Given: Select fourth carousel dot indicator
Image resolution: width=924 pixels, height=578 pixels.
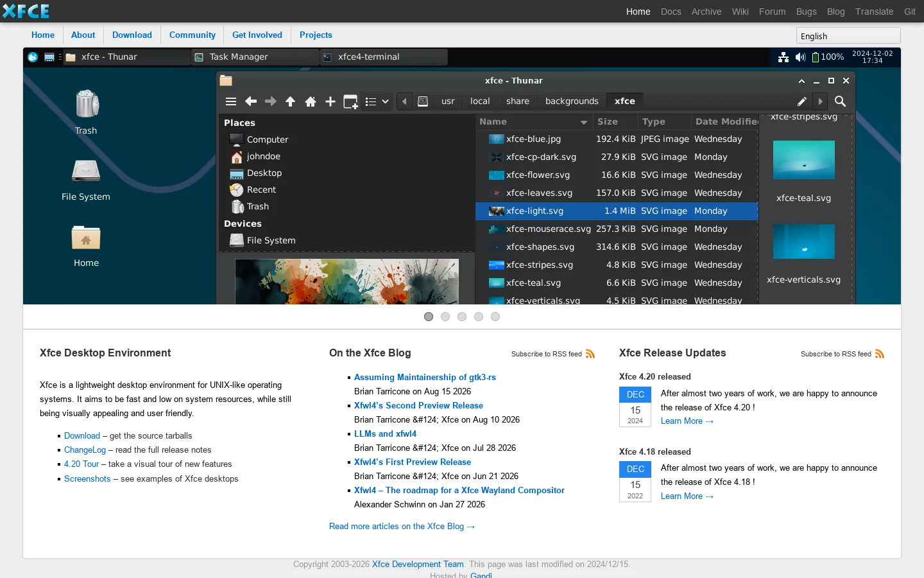Looking at the screenshot, I should [479, 317].
